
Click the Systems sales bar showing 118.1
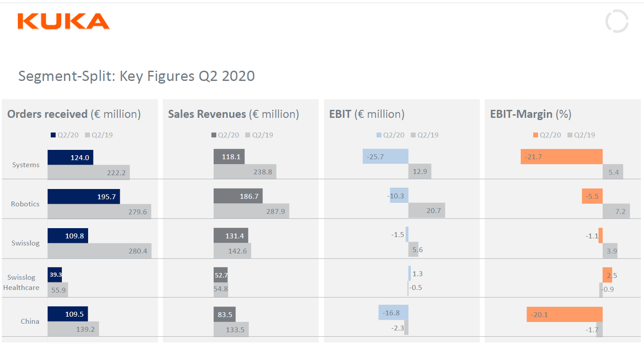point(229,157)
